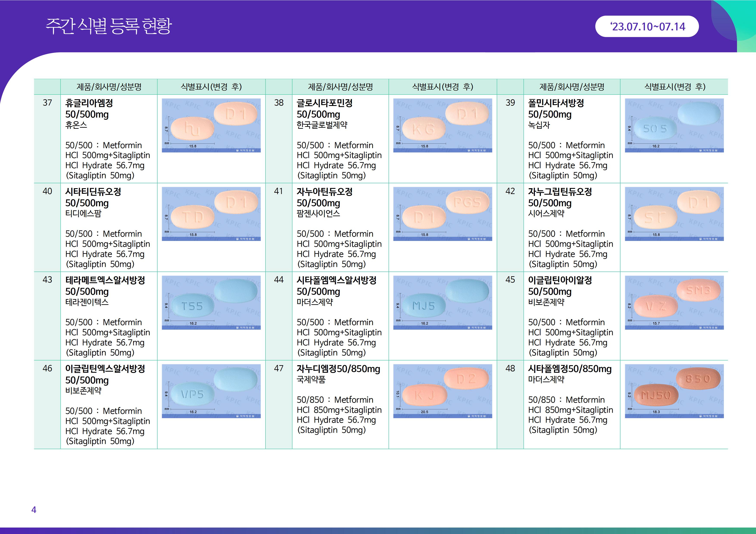Click the 'sr' pill image of 자누그립틴듀오정
756x534 pixels.
coord(674,214)
